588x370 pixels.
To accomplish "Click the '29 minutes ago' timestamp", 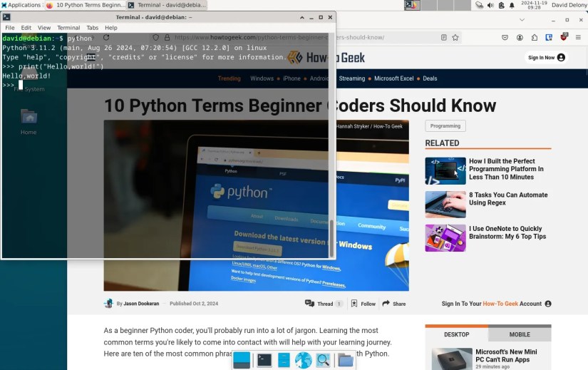I will click(x=492, y=366).
